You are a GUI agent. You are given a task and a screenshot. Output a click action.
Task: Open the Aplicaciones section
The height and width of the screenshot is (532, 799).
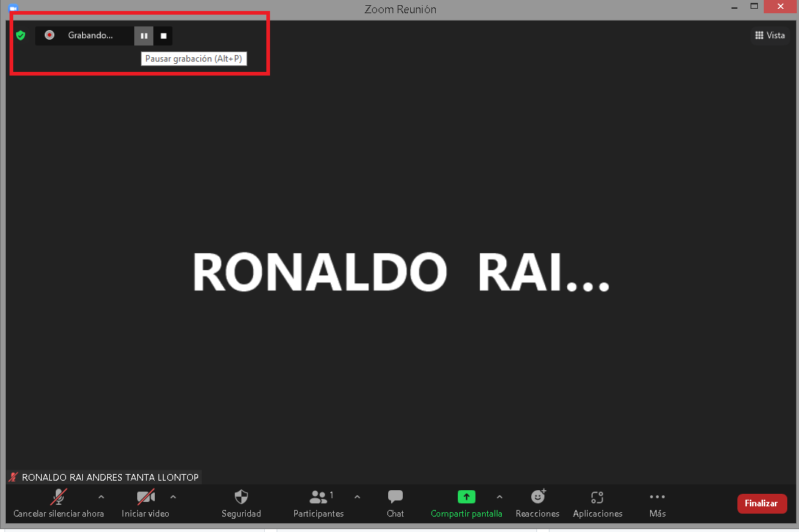point(597,503)
